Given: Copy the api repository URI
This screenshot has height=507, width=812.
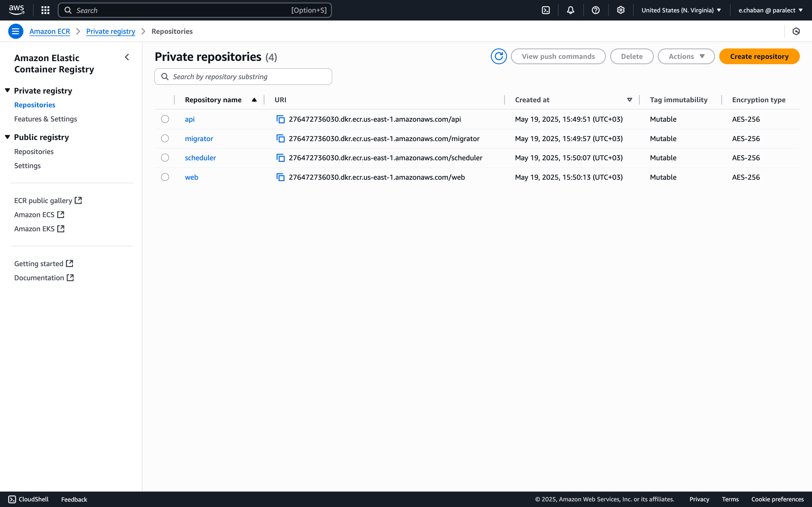Looking at the screenshot, I should pyautogui.click(x=281, y=119).
